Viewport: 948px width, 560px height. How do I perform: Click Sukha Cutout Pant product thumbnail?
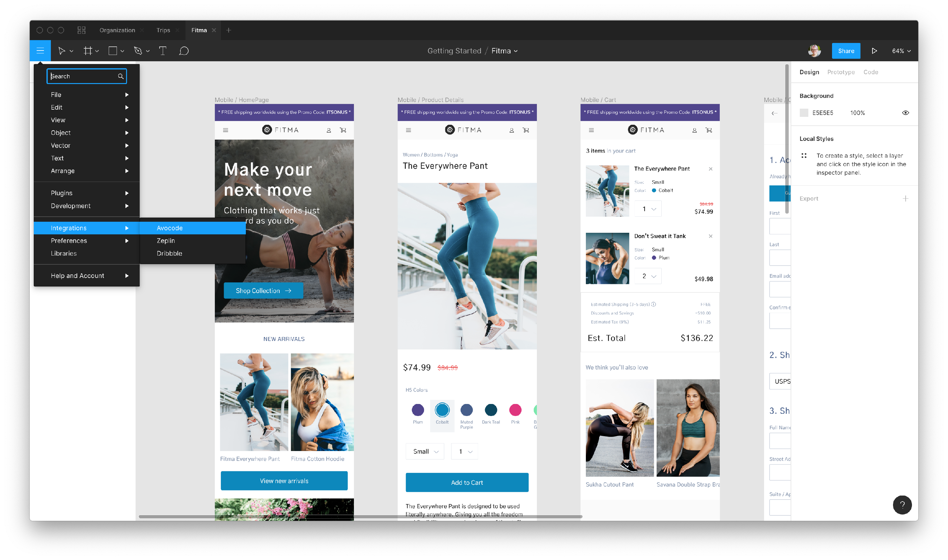(x=619, y=428)
